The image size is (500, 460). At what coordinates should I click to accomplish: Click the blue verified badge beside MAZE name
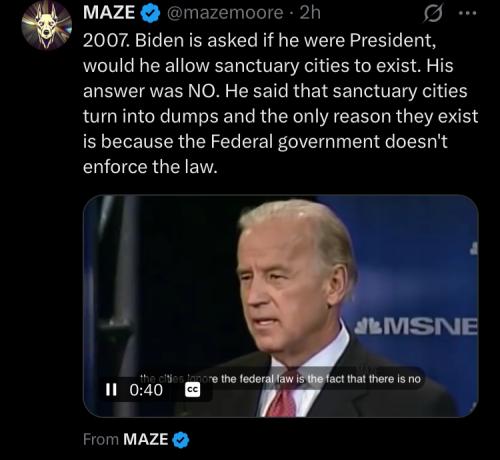tap(150, 14)
